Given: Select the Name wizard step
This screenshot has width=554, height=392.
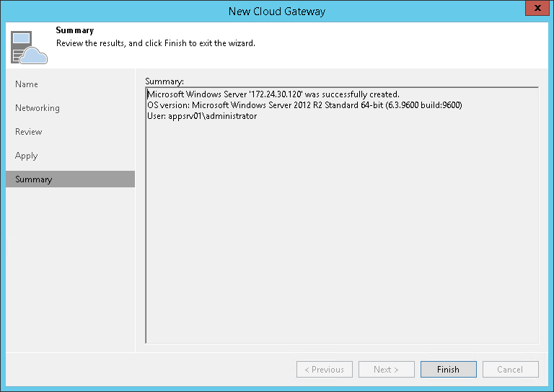Looking at the screenshot, I should tap(27, 84).
